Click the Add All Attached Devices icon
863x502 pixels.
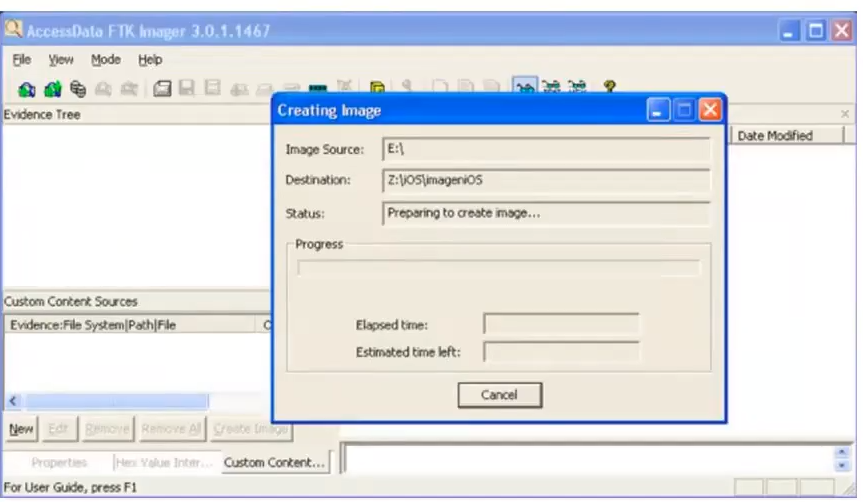click(52, 89)
